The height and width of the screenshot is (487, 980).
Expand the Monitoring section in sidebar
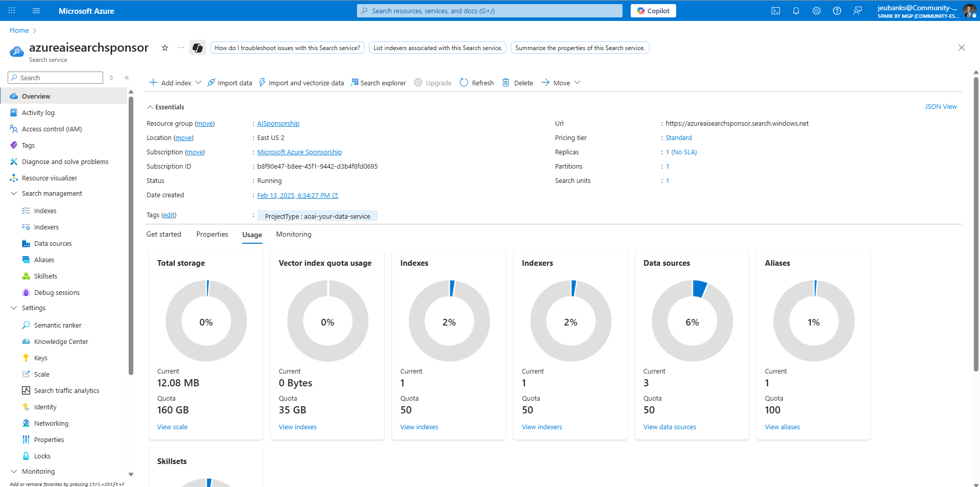tap(14, 471)
